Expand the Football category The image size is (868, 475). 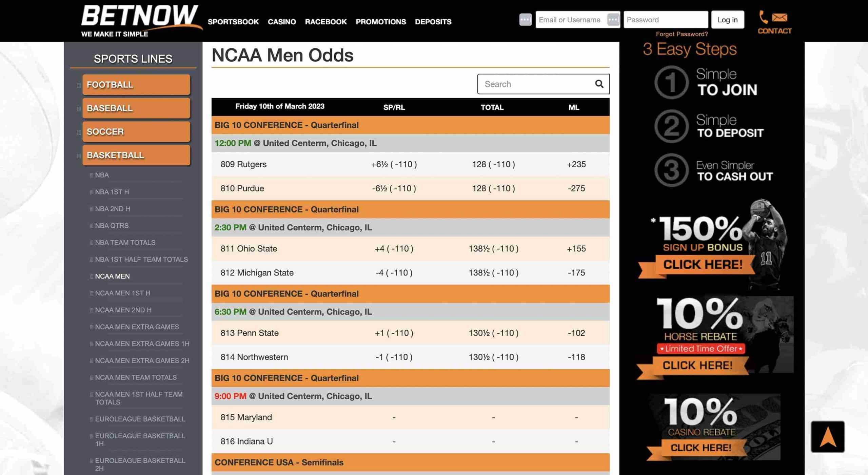coord(136,85)
